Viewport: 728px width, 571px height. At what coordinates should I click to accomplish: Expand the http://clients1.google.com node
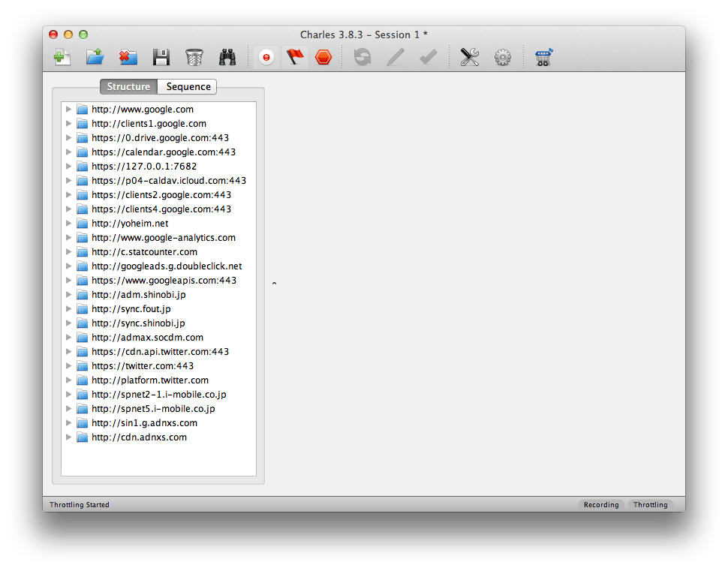coord(69,124)
